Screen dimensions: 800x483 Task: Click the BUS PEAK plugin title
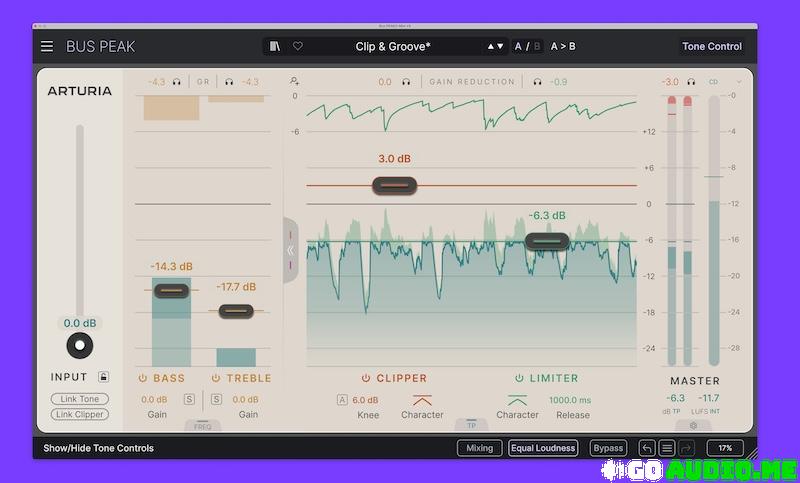point(101,46)
